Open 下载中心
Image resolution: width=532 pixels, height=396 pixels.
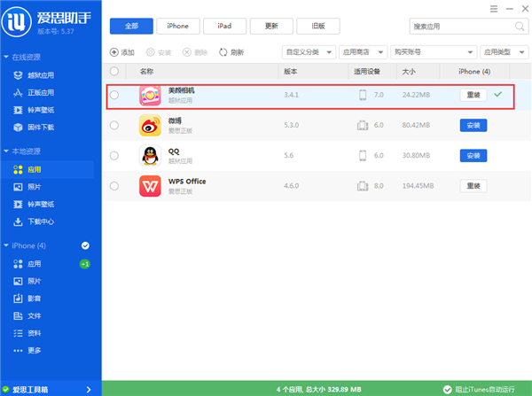(x=41, y=221)
